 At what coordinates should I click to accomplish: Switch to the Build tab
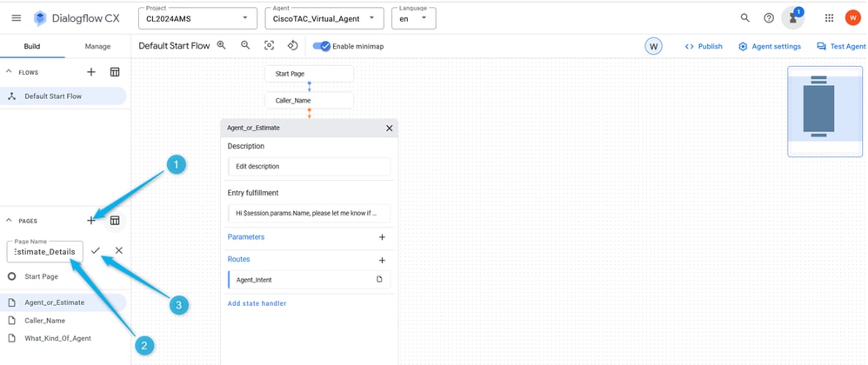click(32, 46)
